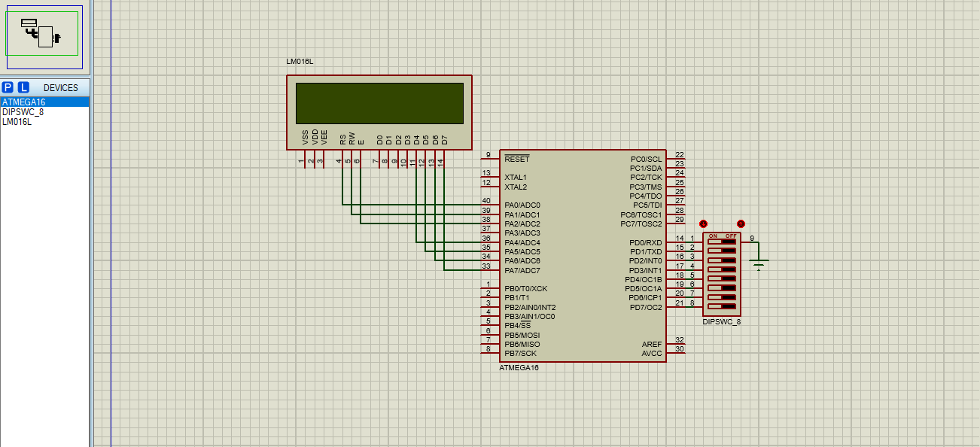Click the ground terminal symbol
This screenshot has height=447, width=980.
(759, 262)
